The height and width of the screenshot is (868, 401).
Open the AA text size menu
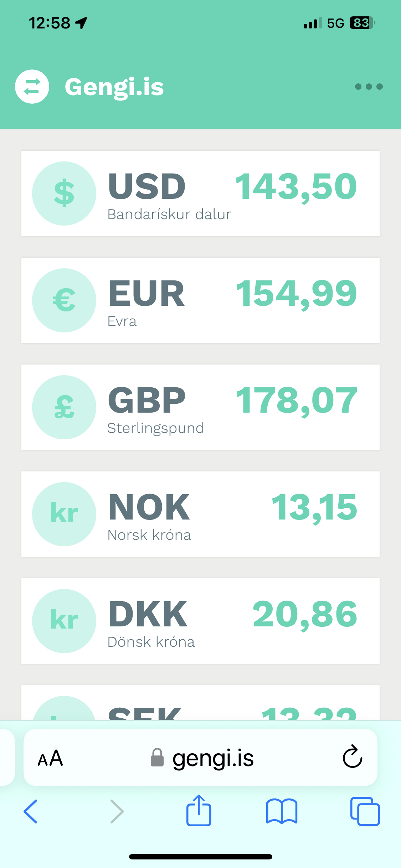click(x=50, y=758)
